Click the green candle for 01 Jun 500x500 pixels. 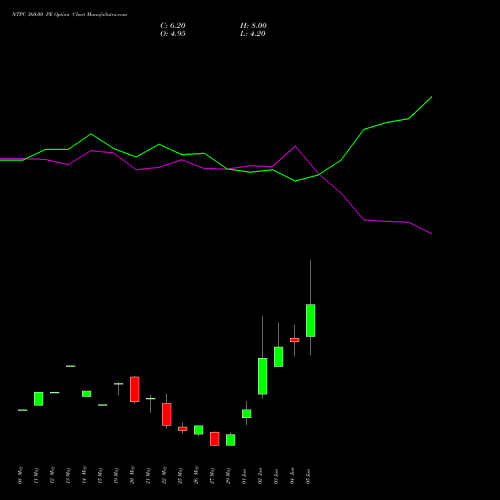point(247,413)
